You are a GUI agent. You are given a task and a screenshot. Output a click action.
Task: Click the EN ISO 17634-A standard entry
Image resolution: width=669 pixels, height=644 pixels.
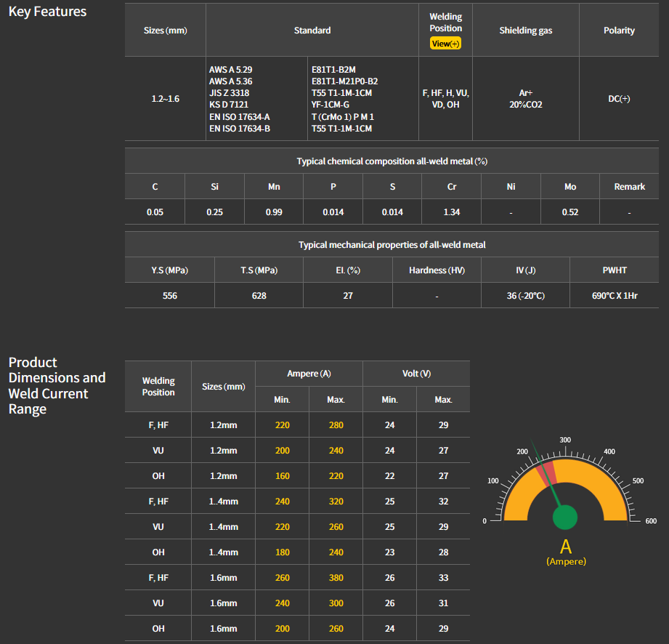pos(239,117)
